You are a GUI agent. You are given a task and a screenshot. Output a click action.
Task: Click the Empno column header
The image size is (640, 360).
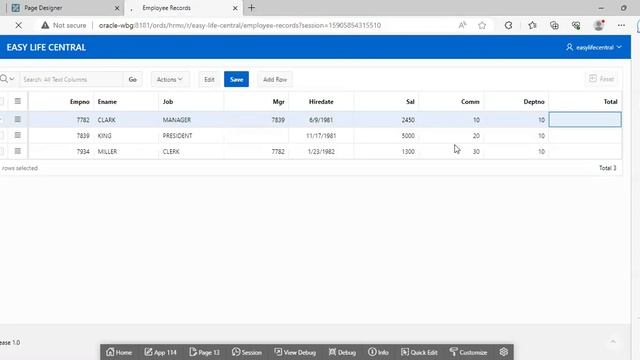[61, 102]
